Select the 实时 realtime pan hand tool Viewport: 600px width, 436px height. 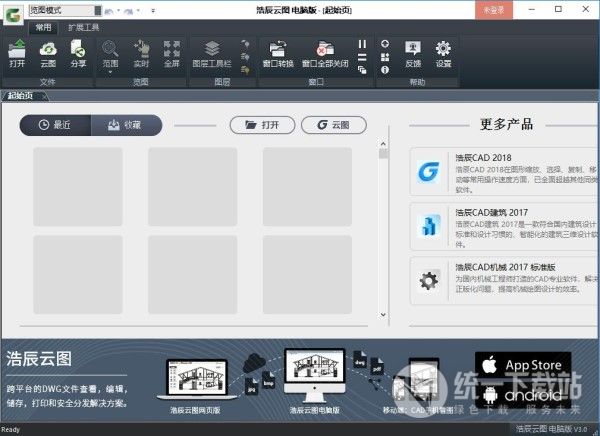click(141, 54)
